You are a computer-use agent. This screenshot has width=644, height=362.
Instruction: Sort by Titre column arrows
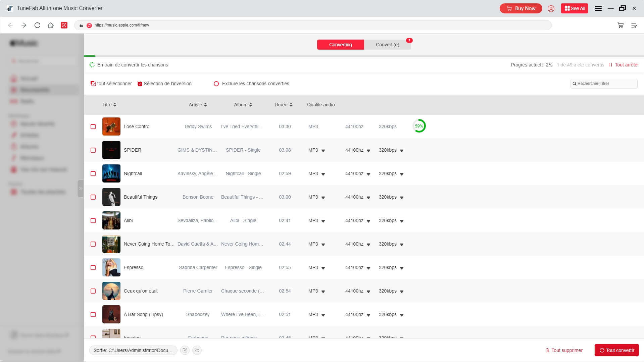115,105
